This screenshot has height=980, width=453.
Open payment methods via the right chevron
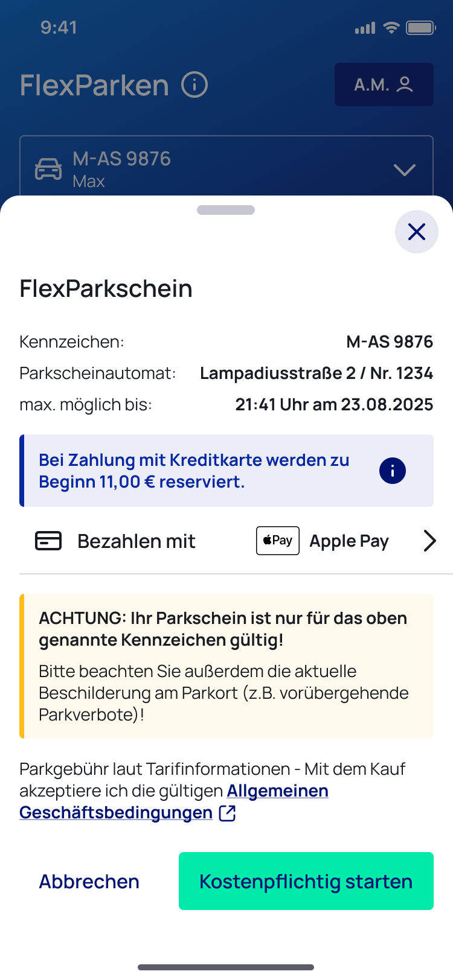429,541
